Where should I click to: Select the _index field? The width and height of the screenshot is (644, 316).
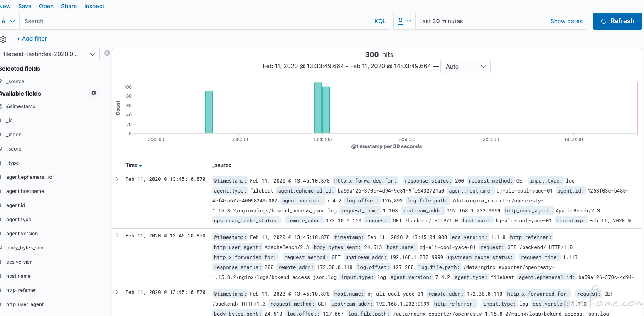[14, 135]
